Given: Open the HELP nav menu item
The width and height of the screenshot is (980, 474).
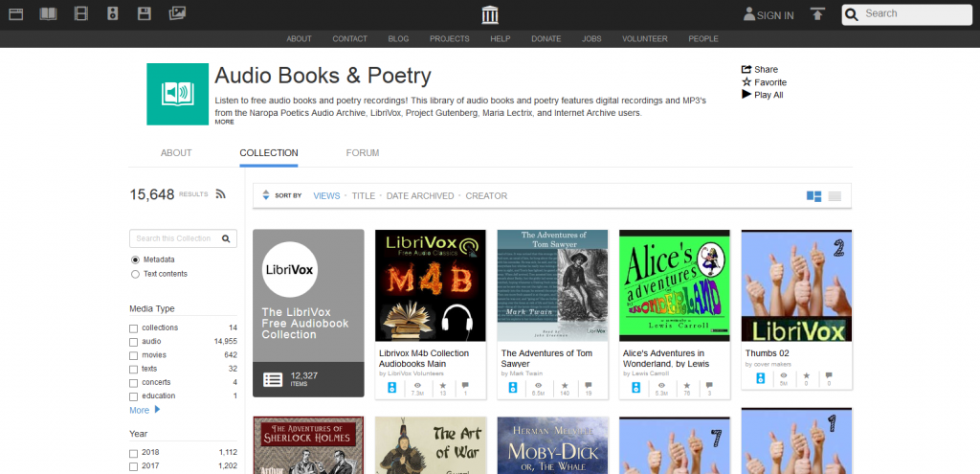Looking at the screenshot, I should click(500, 38).
